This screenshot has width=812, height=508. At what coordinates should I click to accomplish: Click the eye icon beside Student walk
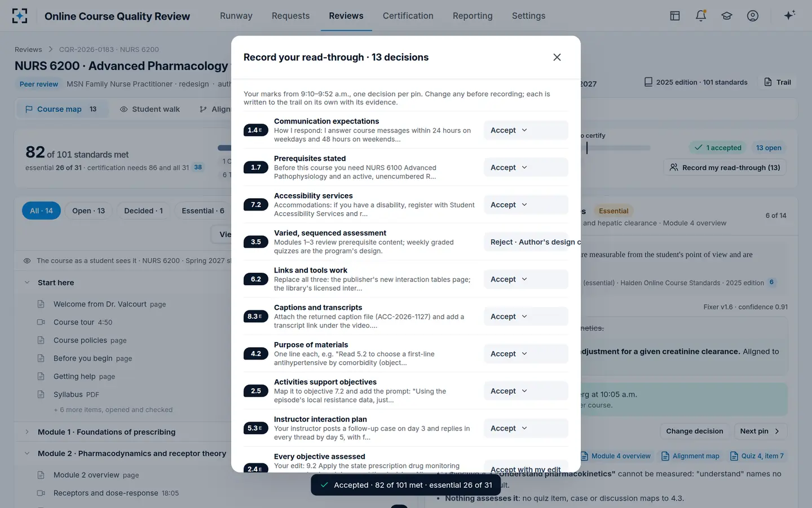(123, 109)
